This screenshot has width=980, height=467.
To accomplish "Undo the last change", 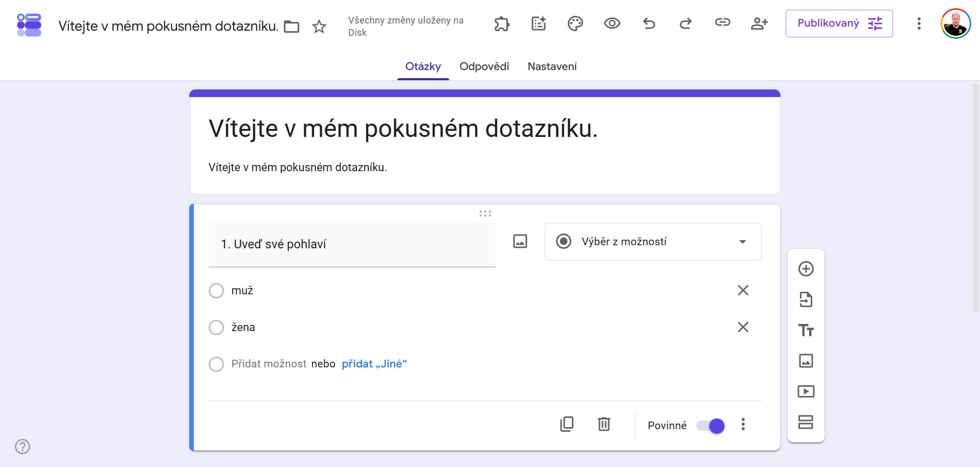I will (x=649, y=24).
